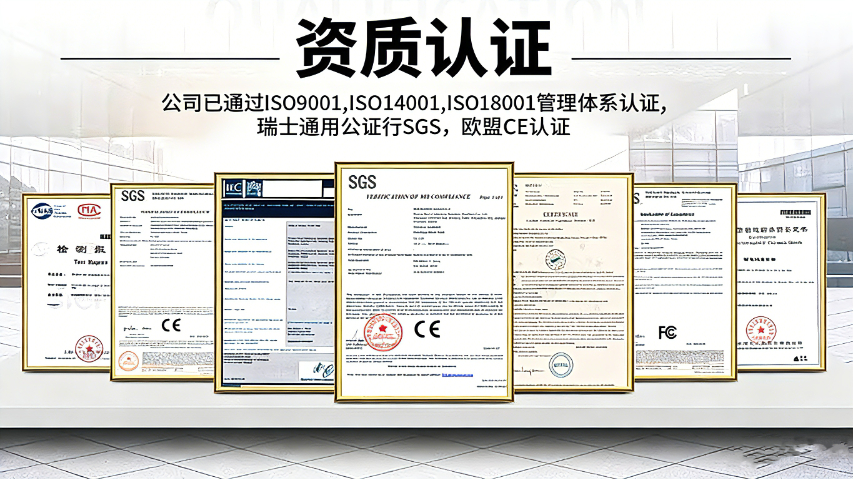Open the FCC declaration certificate
Image resolution: width=853 pixels, height=479 pixels.
(x=685, y=282)
